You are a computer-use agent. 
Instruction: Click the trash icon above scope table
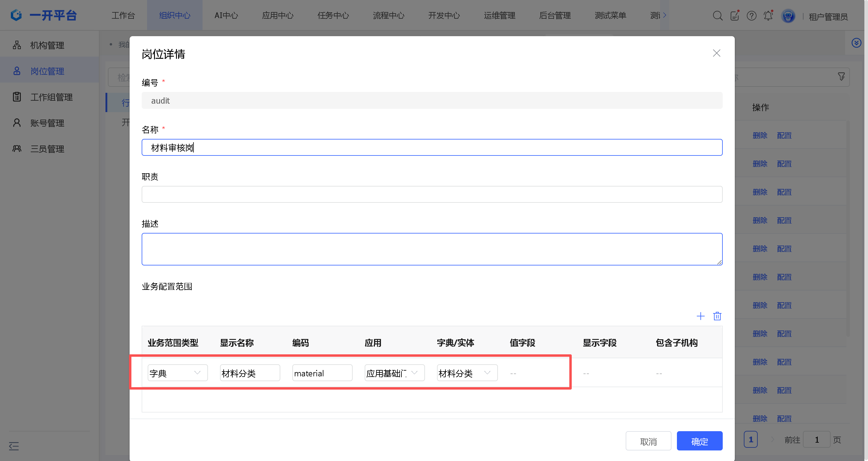(x=717, y=316)
